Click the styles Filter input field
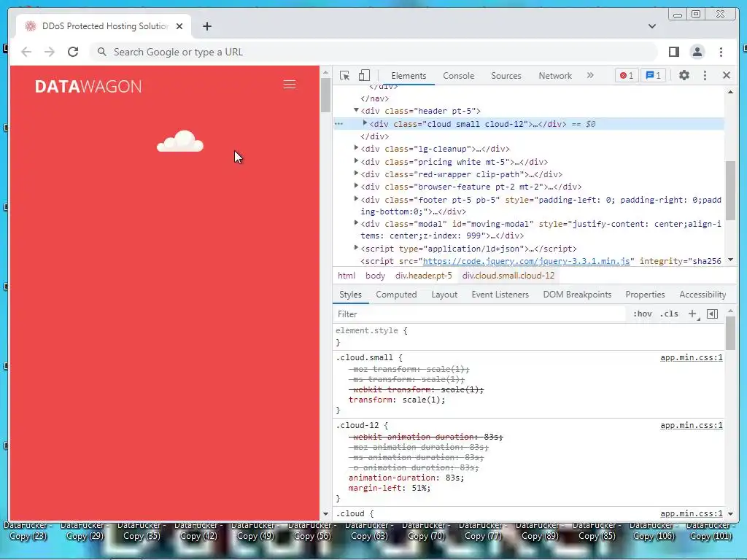This screenshot has height=560, width=747. pos(479,314)
